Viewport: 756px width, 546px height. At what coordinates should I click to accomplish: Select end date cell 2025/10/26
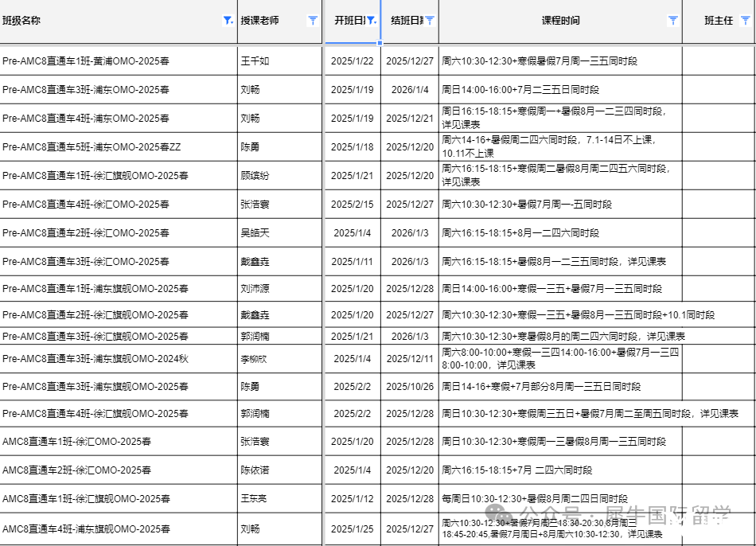[x=410, y=387]
